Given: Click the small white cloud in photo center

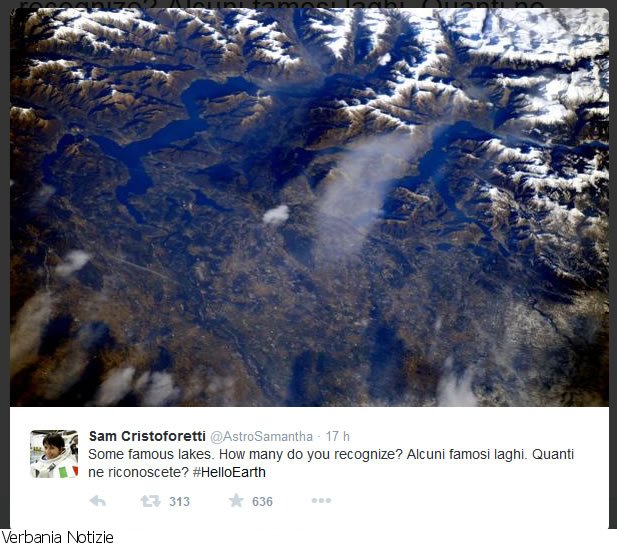Looking at the screenshot, I should tap(276, 215).
